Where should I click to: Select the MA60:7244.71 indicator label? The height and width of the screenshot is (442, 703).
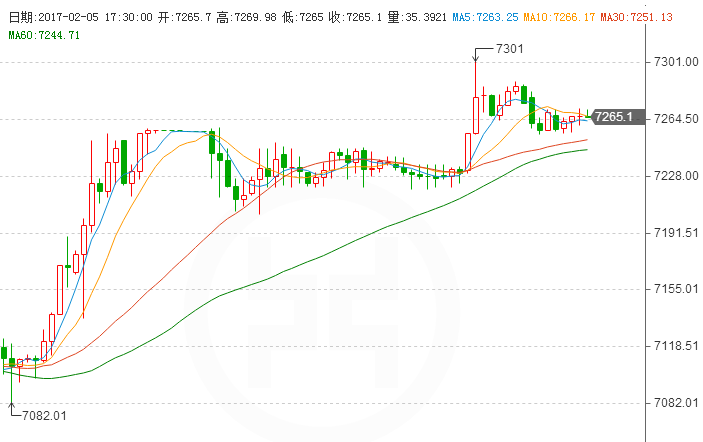pyautogui.click(x=44, y=35)
